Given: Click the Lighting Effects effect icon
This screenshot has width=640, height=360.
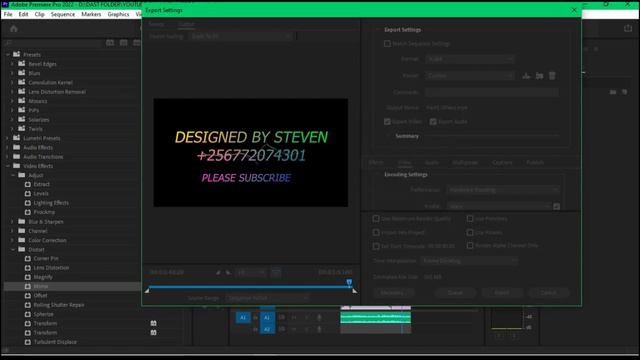Looking at the screenshot, I should tap(28, 203).
